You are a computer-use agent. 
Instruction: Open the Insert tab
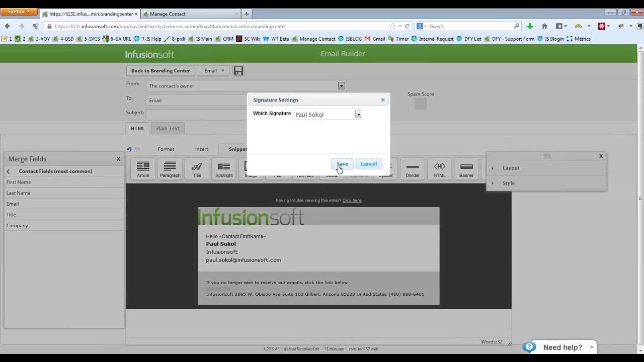[202, 149]
